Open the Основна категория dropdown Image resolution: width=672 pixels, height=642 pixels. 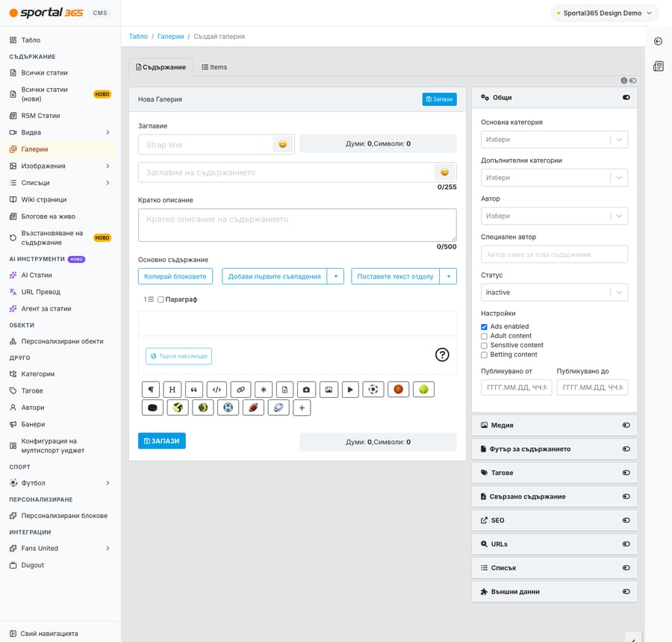tap(554, 140)
